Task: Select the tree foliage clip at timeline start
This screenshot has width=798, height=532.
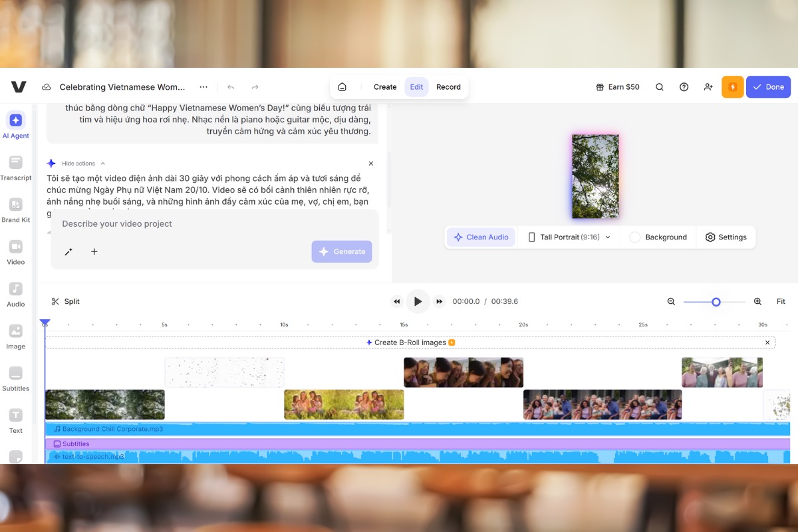Action: tap(105, 404)
